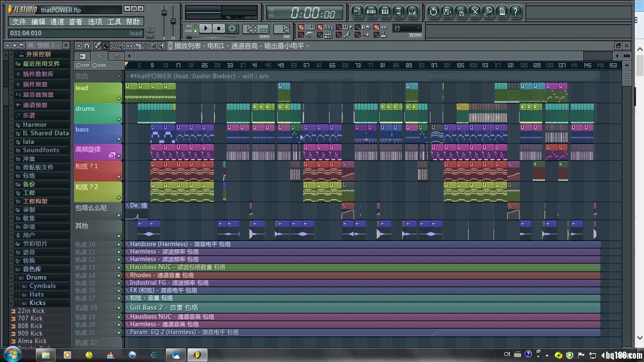Expand the 最近所用文件 folder
Image resolution: width=644 pixels, height=362 pixels.
click(x=12, y=64)
